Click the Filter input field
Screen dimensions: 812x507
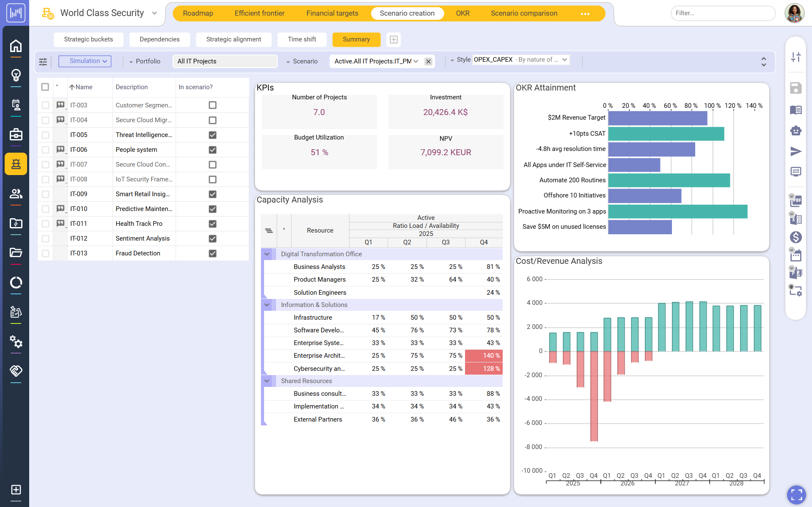[x=722, y=13]
